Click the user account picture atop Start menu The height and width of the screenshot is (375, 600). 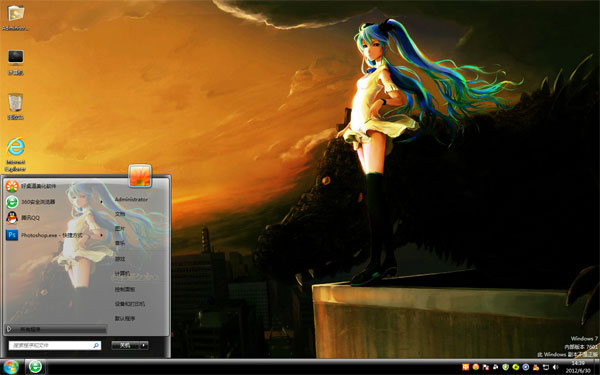pyautogui.click(x=140, y=176)
